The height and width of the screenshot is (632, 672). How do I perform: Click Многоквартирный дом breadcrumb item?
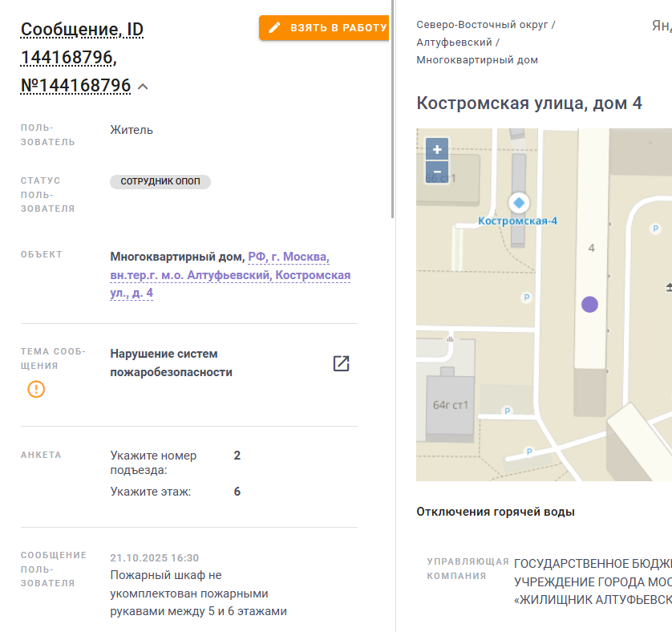477,60
